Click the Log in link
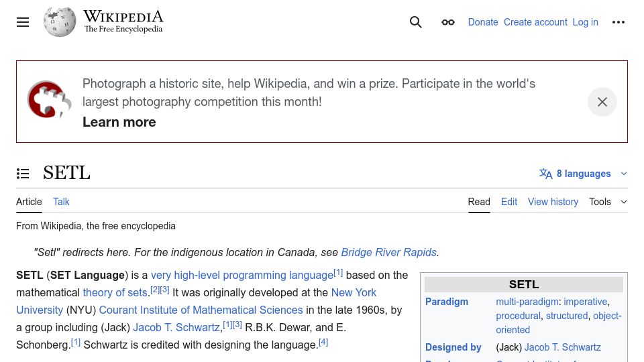The height and width of the screenshot is (362, 644). [x=585, y=22]
